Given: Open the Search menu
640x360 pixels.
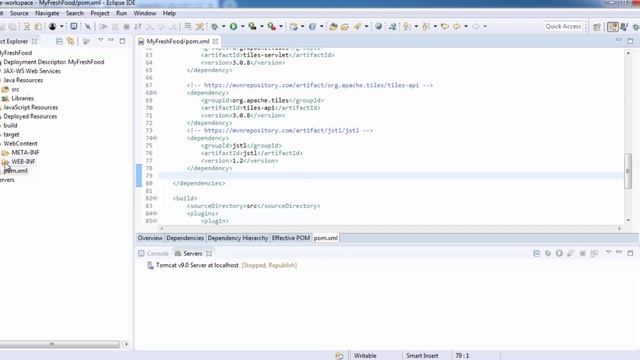Looking at the screenshot, I should pyautogui.click(x=75, y=13).
